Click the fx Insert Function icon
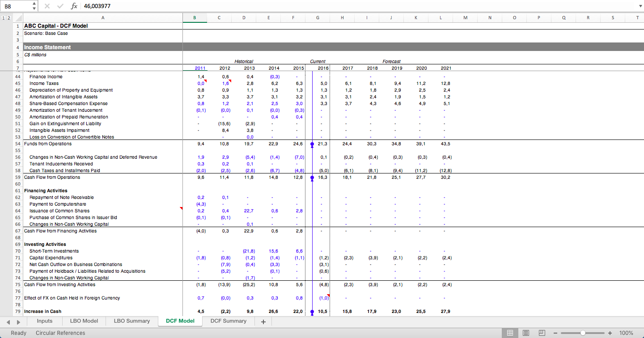The width and height of the screenshot is (644, 338). 74,6
